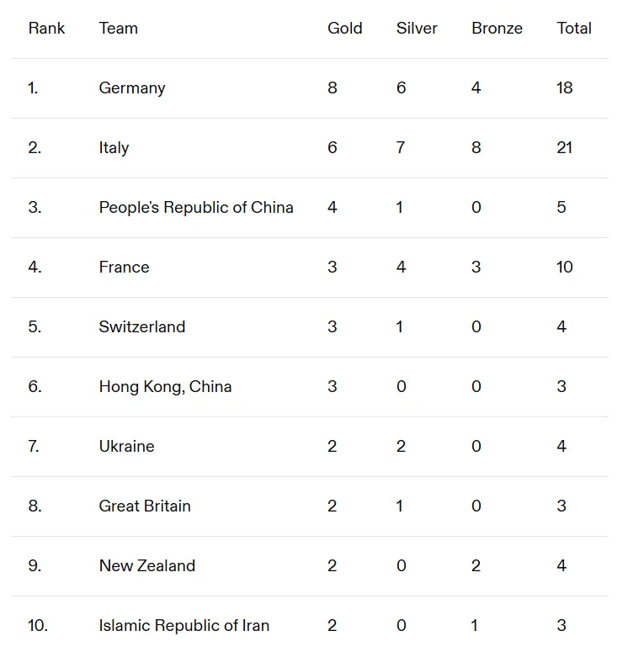The image size is (644, 652).
Task: Click the Team column header
Action: click(x=118, y=29)
